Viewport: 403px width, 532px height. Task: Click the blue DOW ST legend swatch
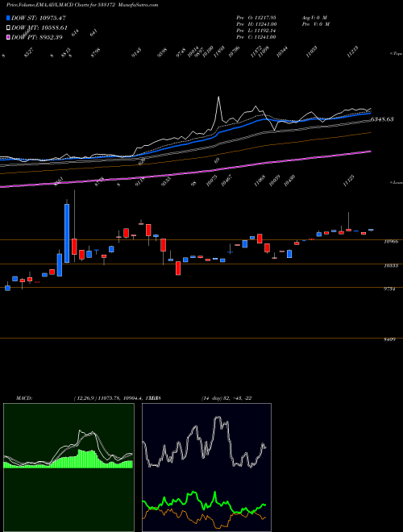9,18
